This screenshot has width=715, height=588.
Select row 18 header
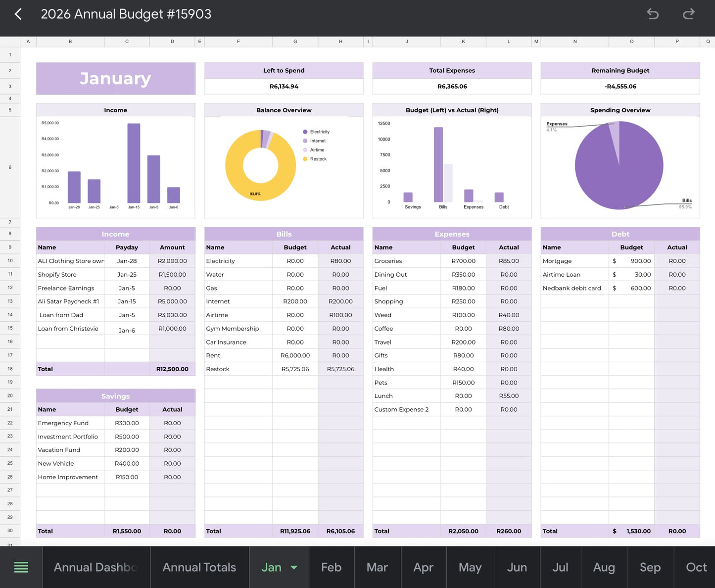point(10,369)
